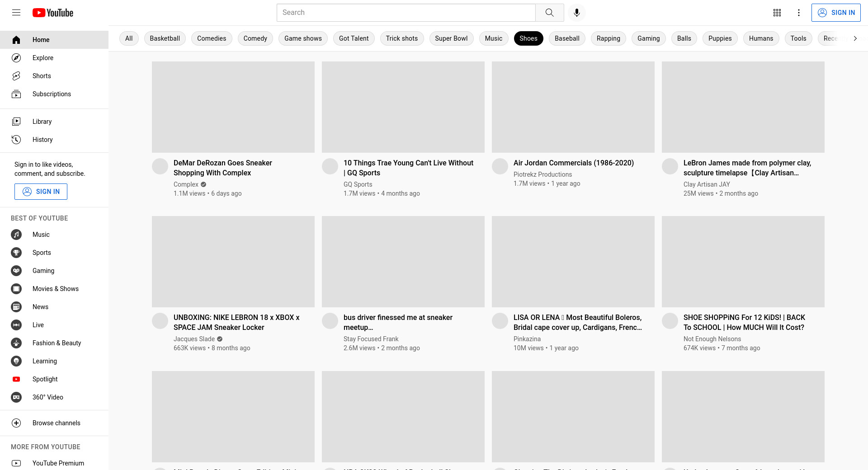The width and height of the screenshot is (868, 470).
Task: Select the Tools chip
Action: pos(798,38)
